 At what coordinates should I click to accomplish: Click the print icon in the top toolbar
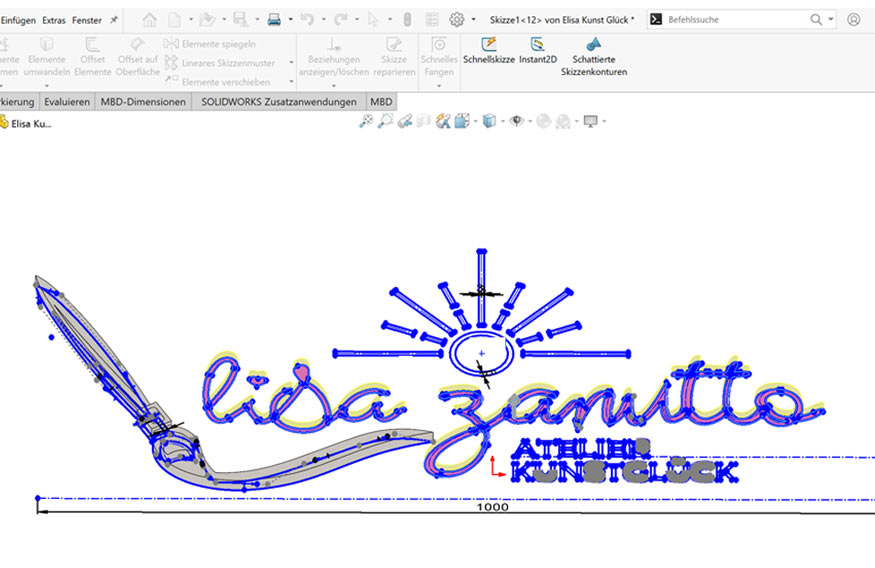click(273, 19)
